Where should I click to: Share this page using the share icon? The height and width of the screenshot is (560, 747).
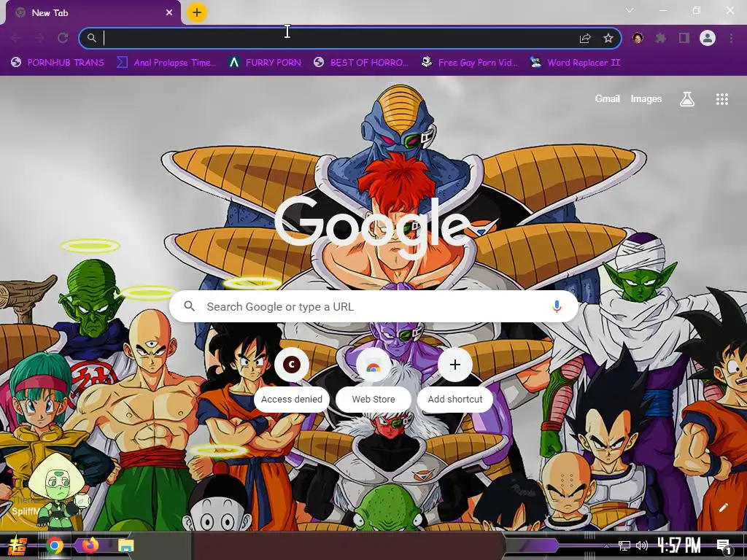click(585, 38)
